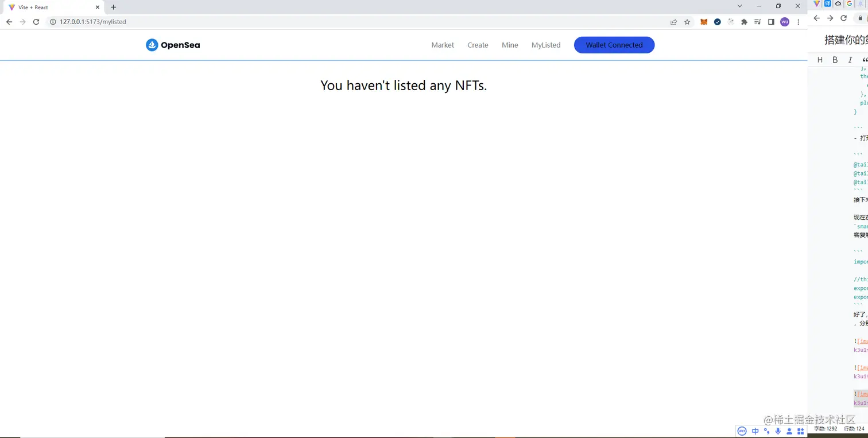Image resolution: width=868 pixels, height=438 pixels.
Task: Open the tab search chevron
Action: pos(739,6)
